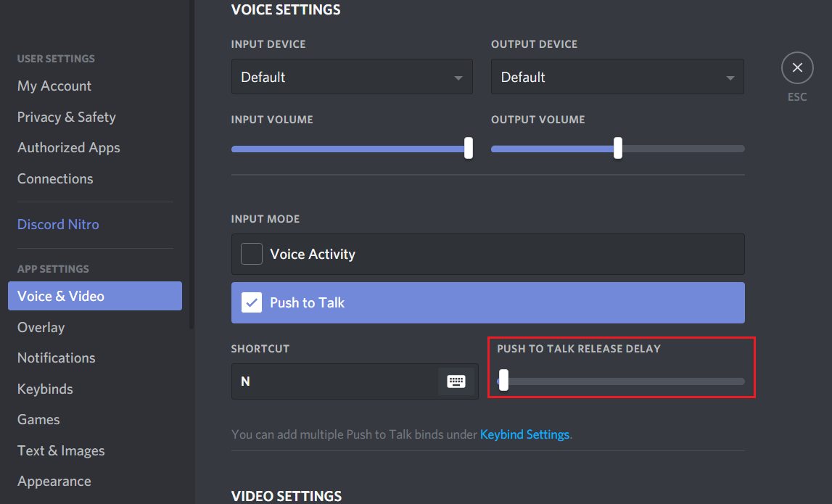Open the Overlay settings section
Image resolution: width=832 pixels, height=504 pixels.
[41, 327]
